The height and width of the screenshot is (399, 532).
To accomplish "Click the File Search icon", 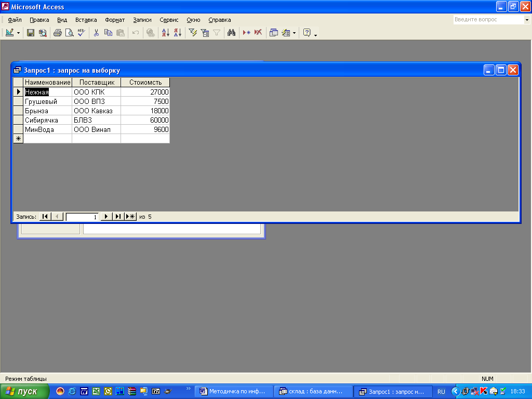I will tap(43, 33).
